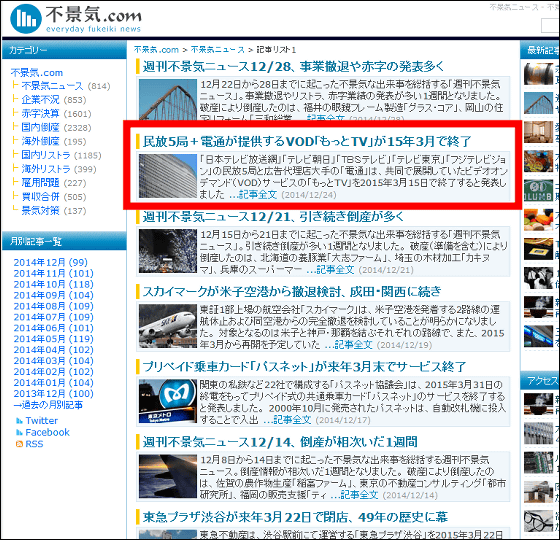The image size is (560, 540).
Task: Open the Facebook link in sidebar
Action: pos(48,432)
